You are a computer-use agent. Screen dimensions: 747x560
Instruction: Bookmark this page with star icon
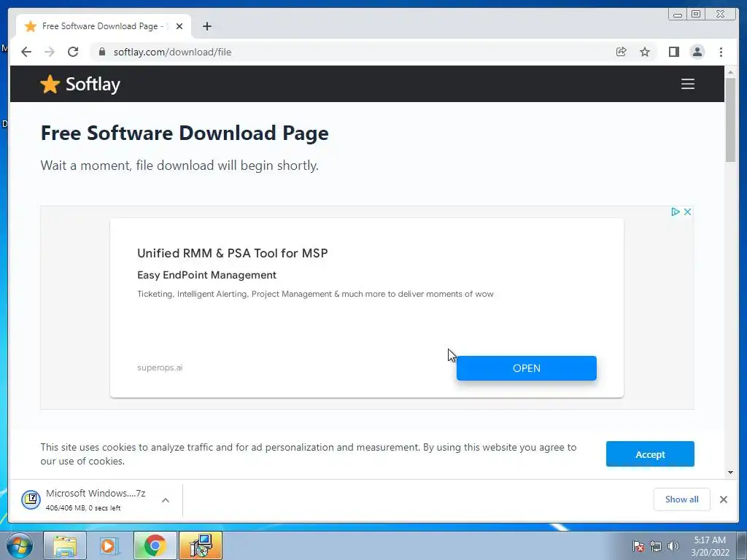pyautogui.click(x=645, y=52)
